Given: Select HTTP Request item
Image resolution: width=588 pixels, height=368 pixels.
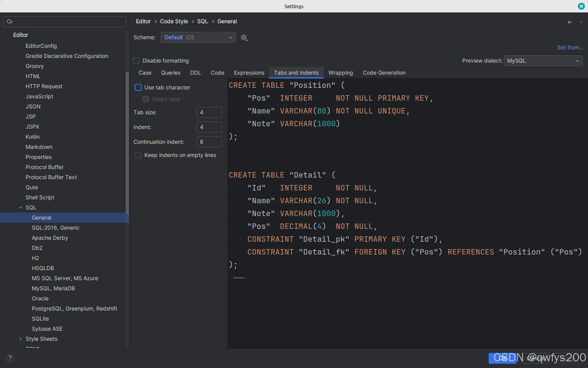Looking at the screenshot, I should [x=44, y=86].
